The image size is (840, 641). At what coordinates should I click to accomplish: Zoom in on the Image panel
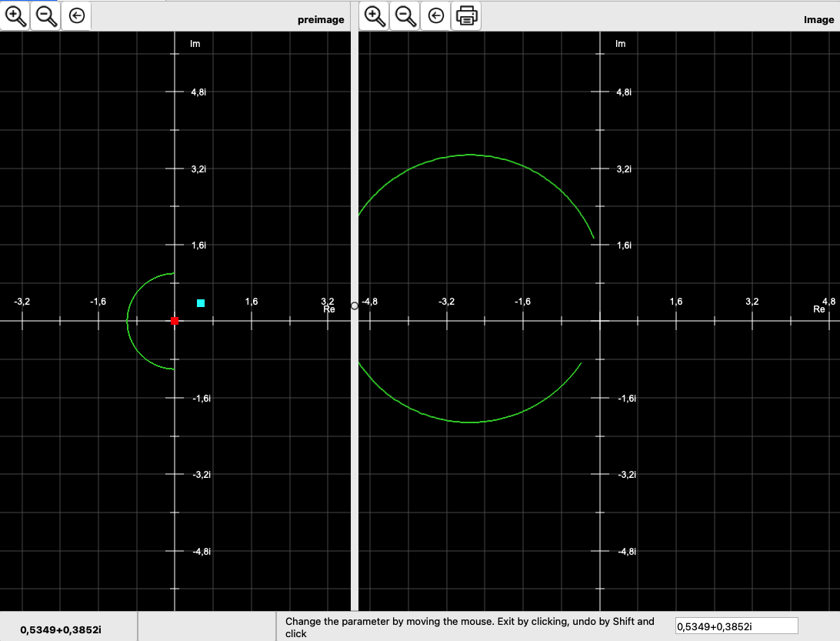(375, 15)
